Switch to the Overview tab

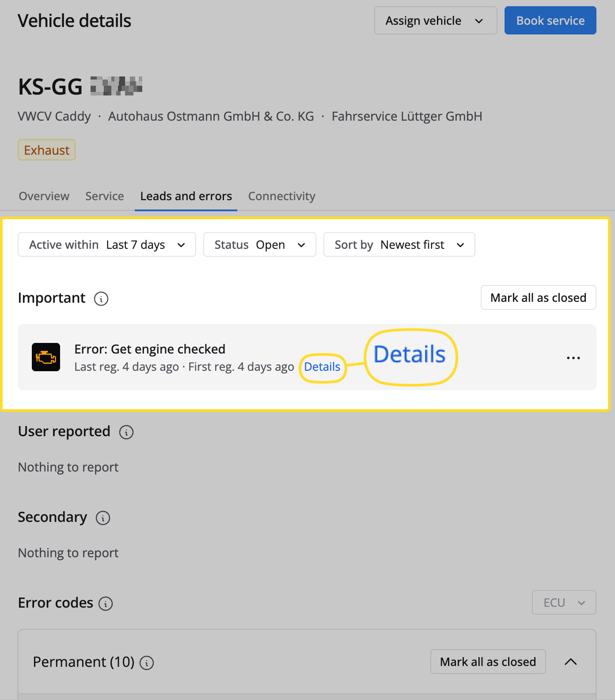tap(44, 196)
